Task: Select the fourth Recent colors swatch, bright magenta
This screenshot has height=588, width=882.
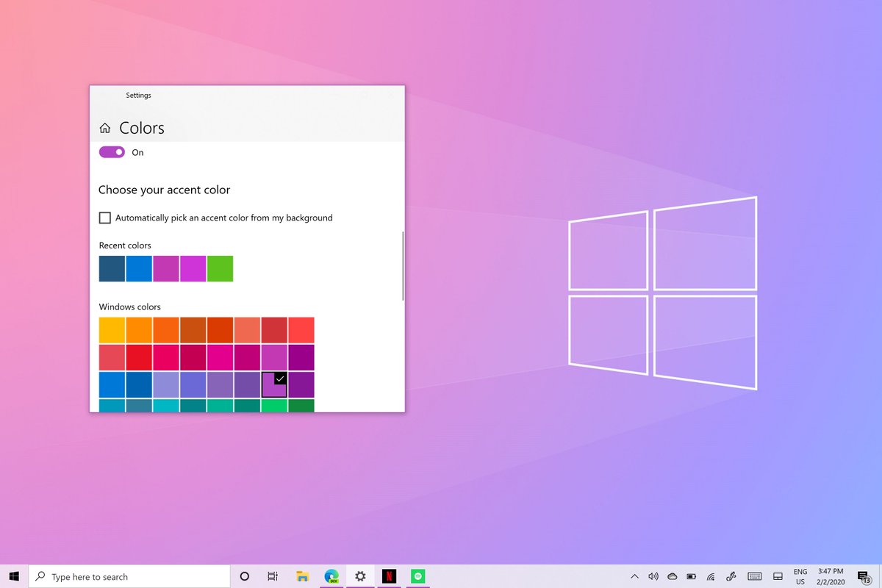Action: coord(193,268)
